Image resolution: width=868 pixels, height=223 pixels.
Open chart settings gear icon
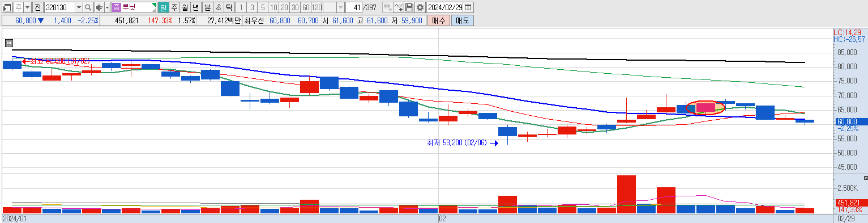(x=420, y=7)
